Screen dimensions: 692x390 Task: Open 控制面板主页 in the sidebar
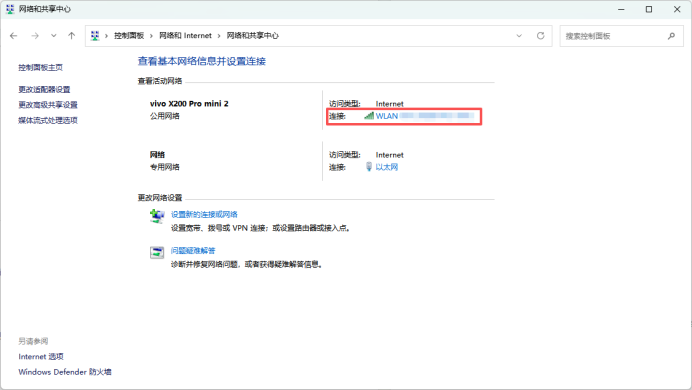pyautogui.click(x=40, y=68)
